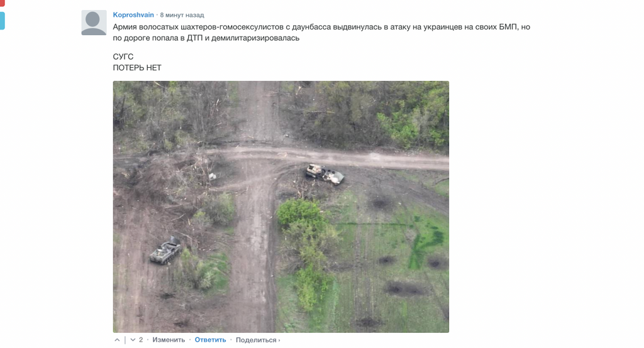Click the wrecked vehicle in the lower-left of the photo
The width and height of the screenshot is (644, 348).
(165, 251)
